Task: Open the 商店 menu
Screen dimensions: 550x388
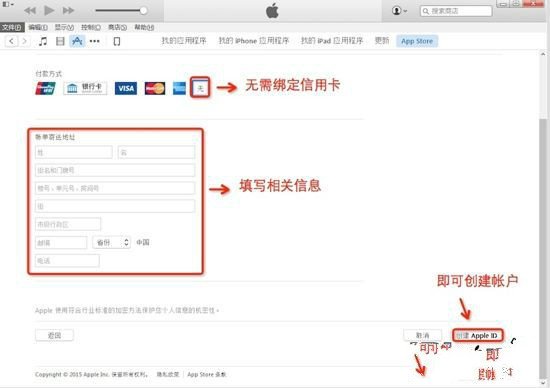Action: [118, 27]
